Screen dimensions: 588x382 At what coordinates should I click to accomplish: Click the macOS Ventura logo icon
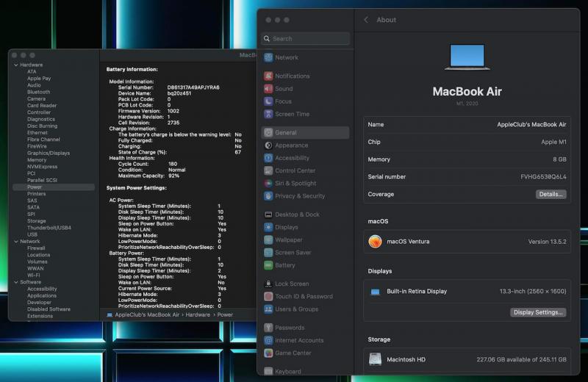(375, 242)
